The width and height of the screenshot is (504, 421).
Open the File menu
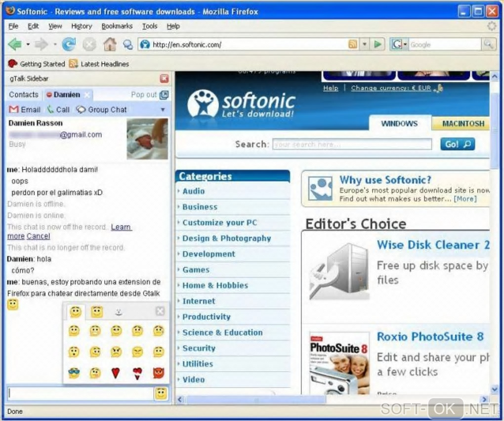pyautogui.click(x=13, y=26)
